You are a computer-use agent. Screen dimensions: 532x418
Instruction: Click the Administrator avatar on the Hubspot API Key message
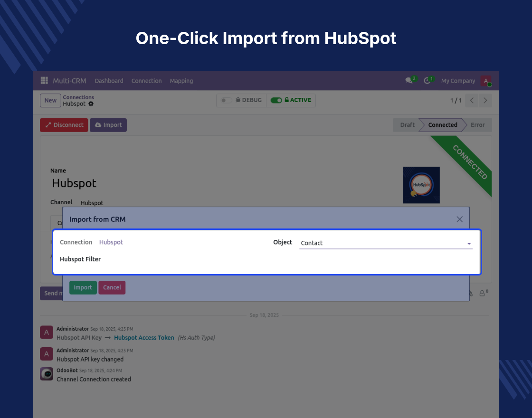(47, 332)
